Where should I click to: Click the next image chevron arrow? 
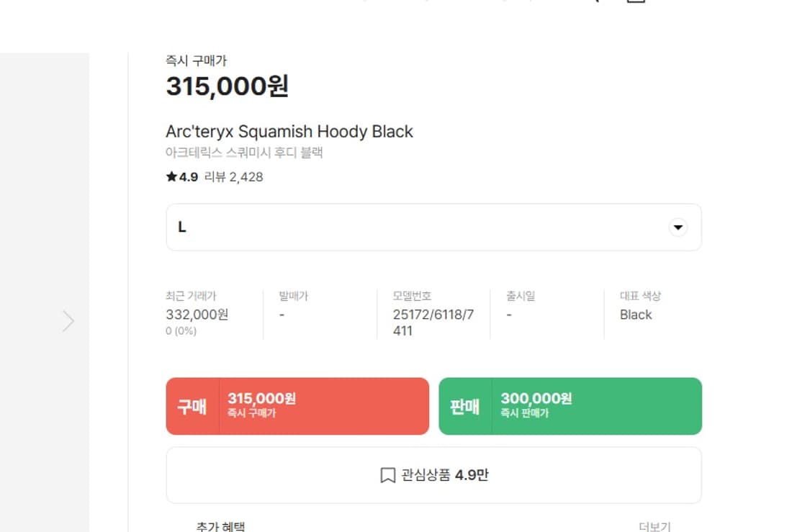pyautogui.click(x=68, y=321)
